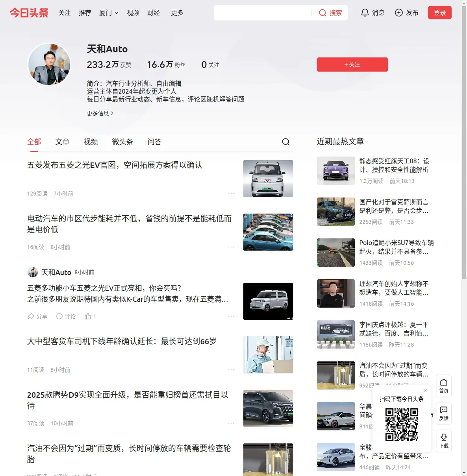The height and width of the screenshot is (476, 467).
Task: Open hot article 静态感受红旗天工08
Action: click(x=394, y=166)
